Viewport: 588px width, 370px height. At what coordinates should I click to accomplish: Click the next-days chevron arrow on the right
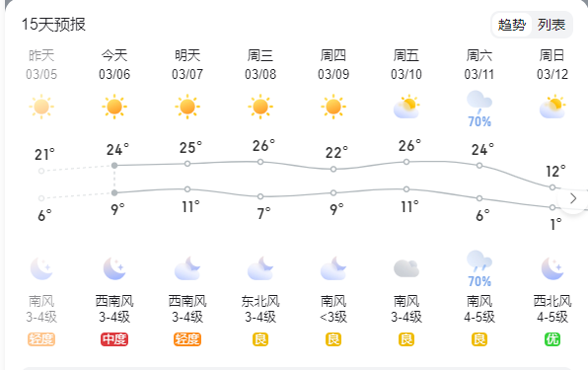[x=573, y=198]
